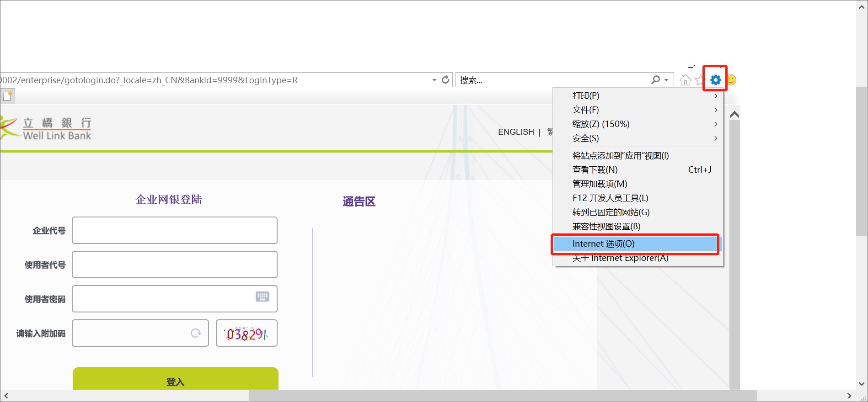The image size is (868, 402).
Task: Open the new tab button
Action: (x=8, y=96)
